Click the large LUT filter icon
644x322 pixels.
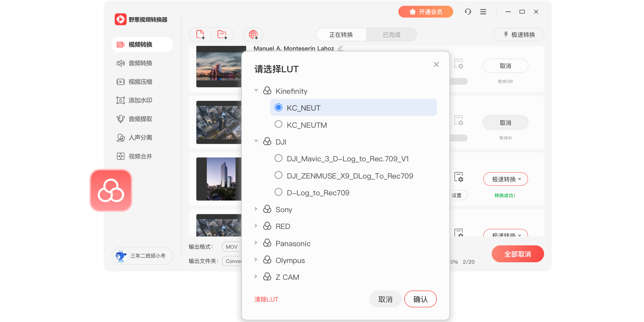click(x=111, y=190)
